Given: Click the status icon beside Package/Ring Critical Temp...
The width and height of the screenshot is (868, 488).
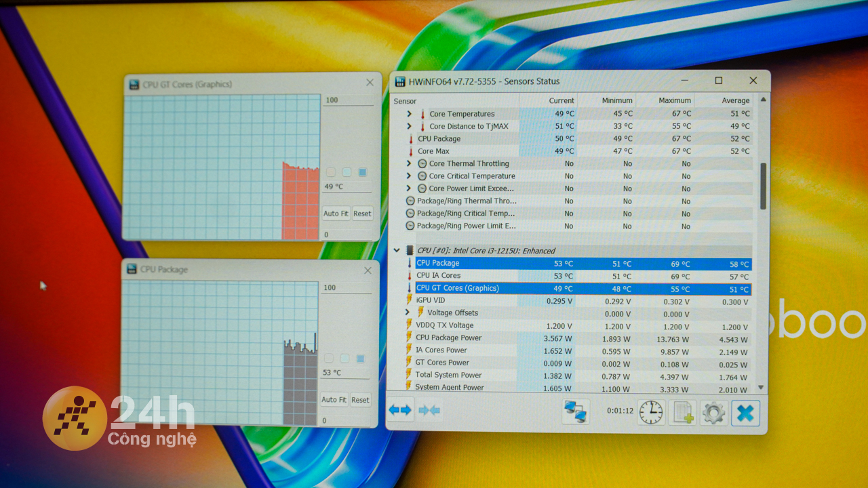Looking at the screenshot, I should pyautogui.click(x=410, y=213).
